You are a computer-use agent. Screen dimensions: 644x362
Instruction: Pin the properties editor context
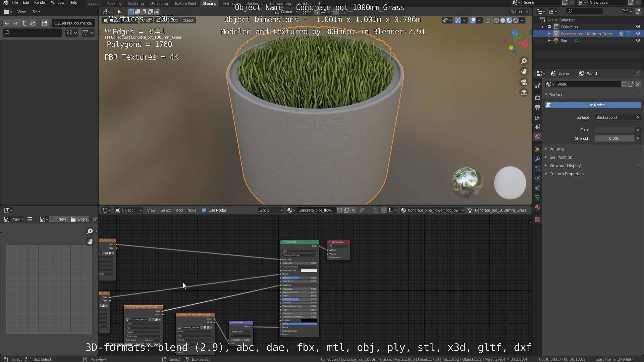(x=638, y=73)
